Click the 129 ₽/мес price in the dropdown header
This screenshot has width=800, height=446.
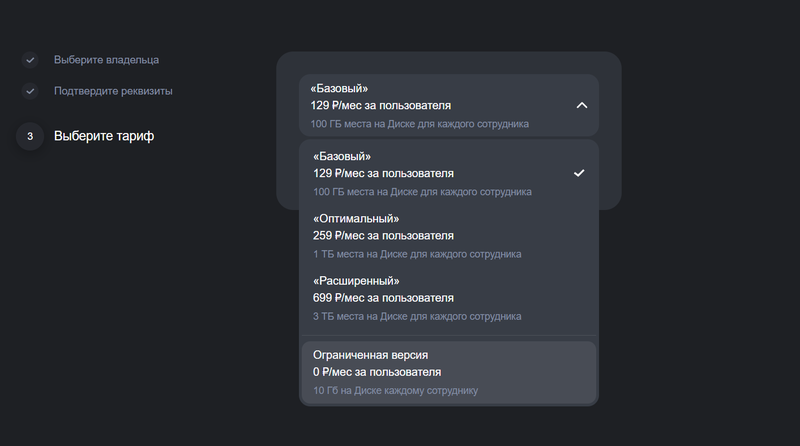coord(380,105)
